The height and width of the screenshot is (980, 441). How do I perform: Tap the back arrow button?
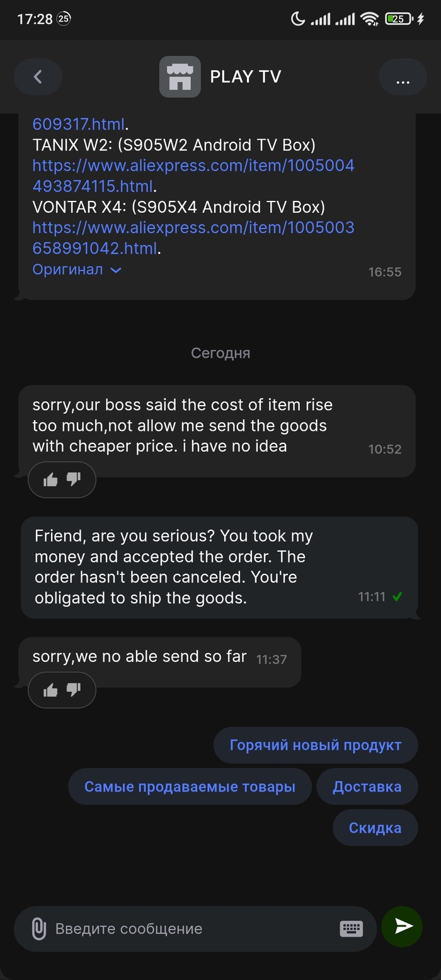point(38,77)
